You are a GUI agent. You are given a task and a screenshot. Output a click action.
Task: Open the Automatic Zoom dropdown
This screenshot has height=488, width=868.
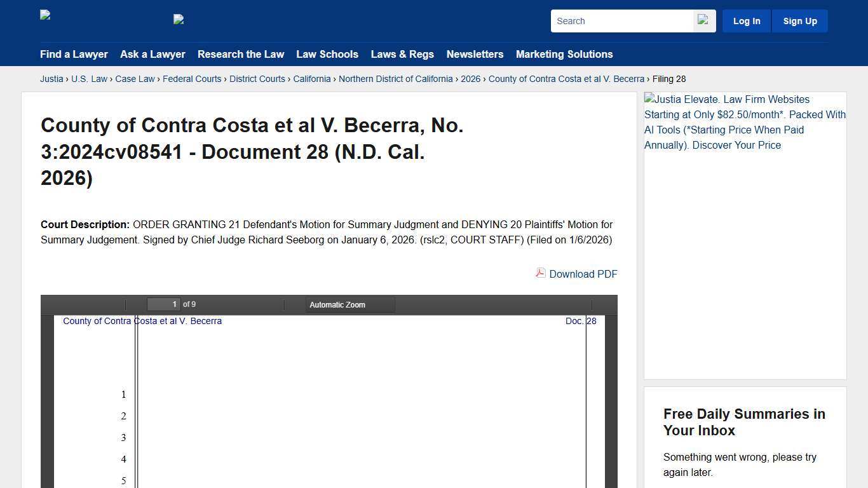tap(349, 304)
